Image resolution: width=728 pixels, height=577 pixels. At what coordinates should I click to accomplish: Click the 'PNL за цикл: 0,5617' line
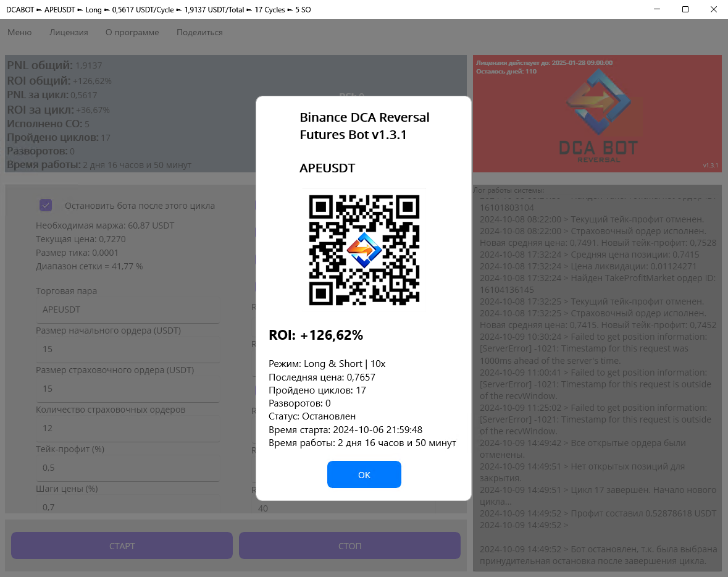52,95
